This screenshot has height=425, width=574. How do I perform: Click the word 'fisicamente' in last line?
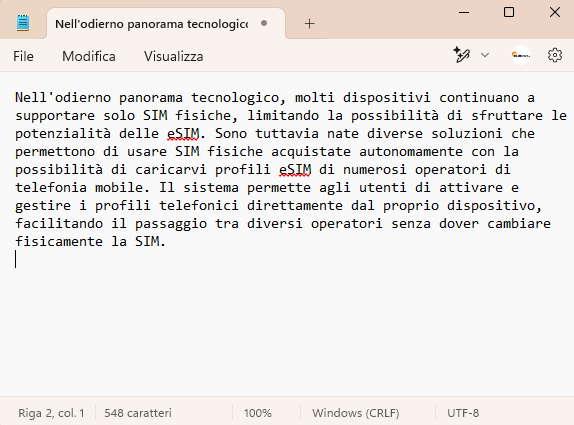pyautogui.click(x=59, y=242)
